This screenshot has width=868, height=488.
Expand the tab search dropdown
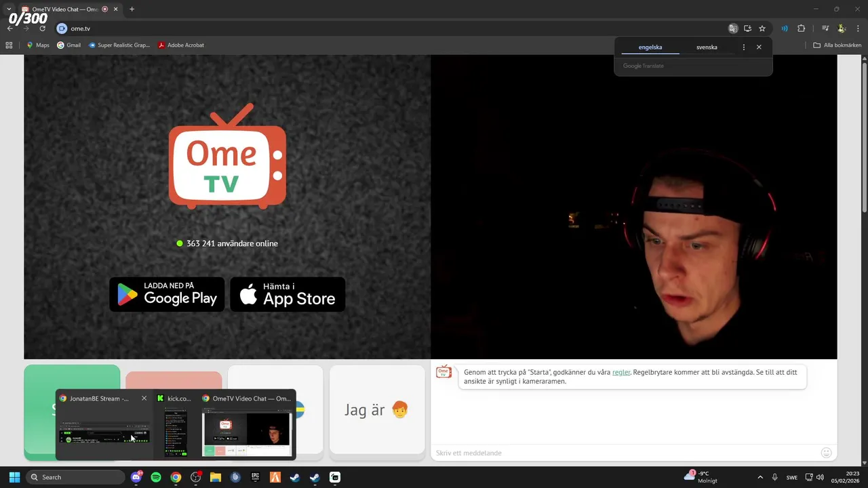tap(9, 9)
